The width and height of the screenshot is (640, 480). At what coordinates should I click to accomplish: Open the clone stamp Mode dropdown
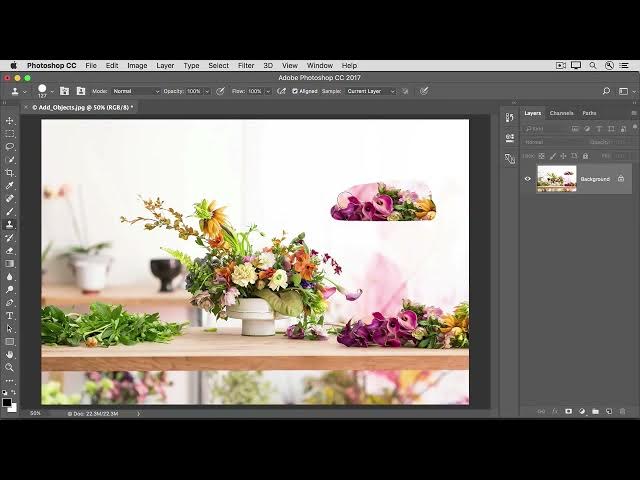135,91
